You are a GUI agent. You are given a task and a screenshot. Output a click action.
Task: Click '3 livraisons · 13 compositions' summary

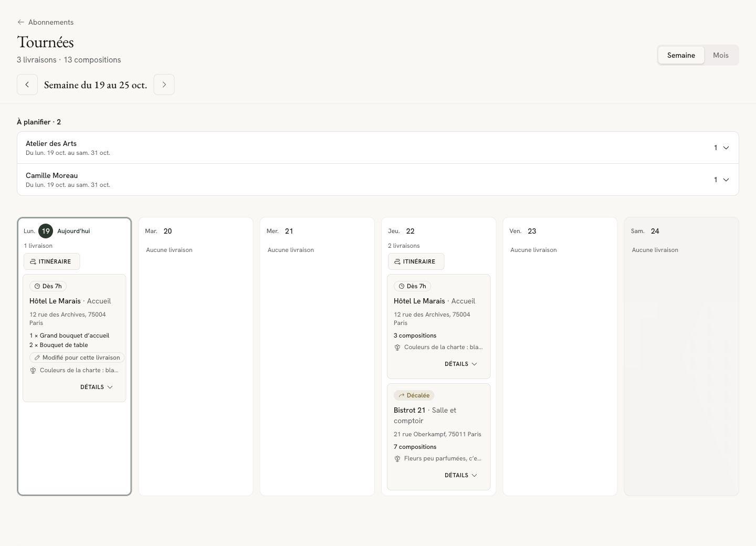pyautogui.click(x=69, y=60)
